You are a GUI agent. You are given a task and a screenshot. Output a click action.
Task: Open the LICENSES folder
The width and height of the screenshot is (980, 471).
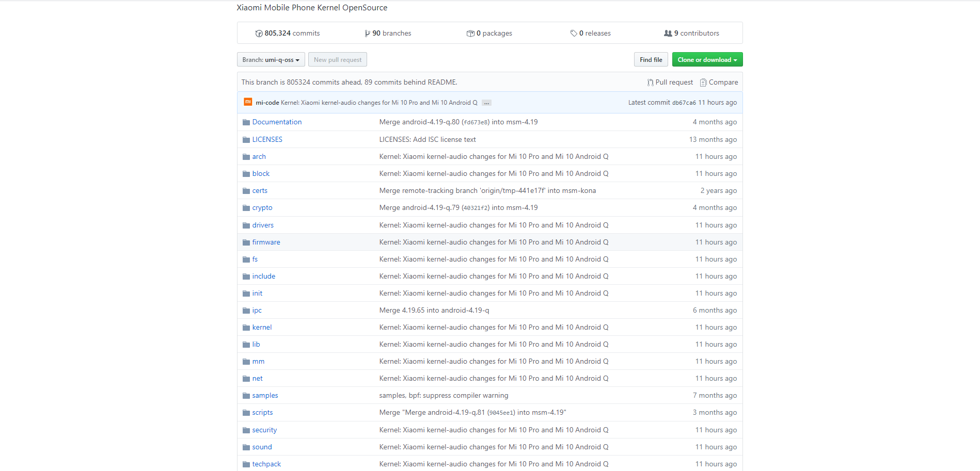click(x=267, y=140)
